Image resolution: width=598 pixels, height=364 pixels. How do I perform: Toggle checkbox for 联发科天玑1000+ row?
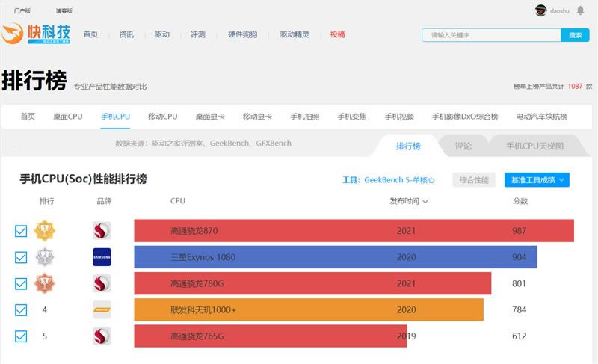pyautogui.click(x=21, y=310)
